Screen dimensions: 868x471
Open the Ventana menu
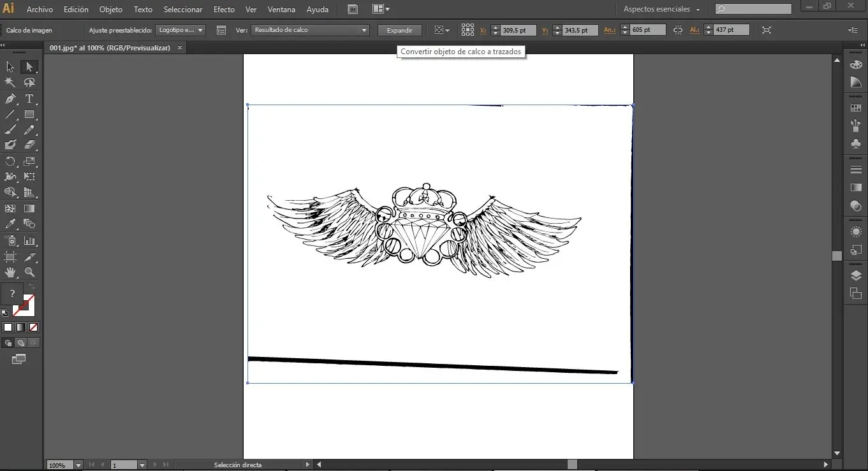pos(281,10)
